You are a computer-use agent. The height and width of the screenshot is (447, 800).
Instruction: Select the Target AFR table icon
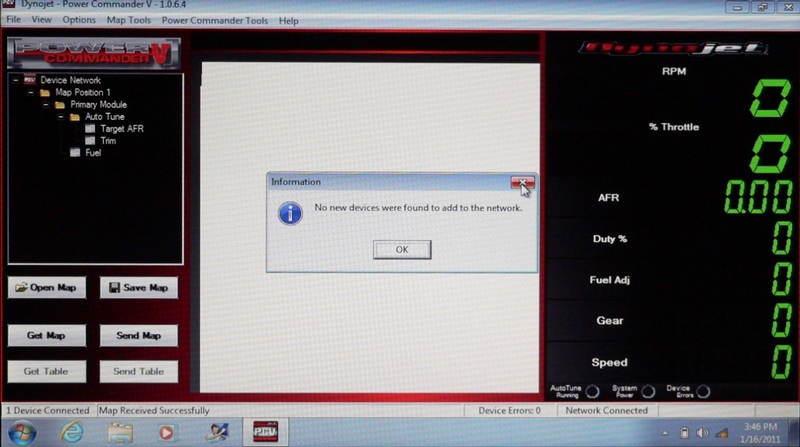tap(90, 129)
